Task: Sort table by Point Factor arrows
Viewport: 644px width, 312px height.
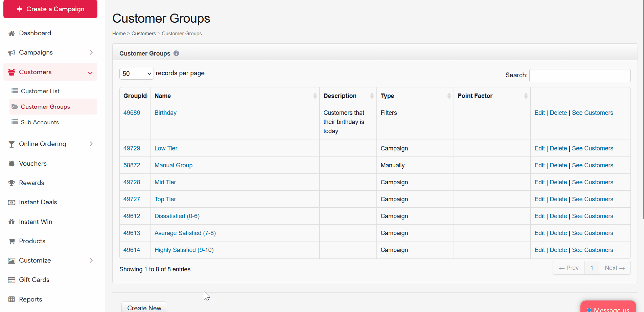Action: click(526, 96)
